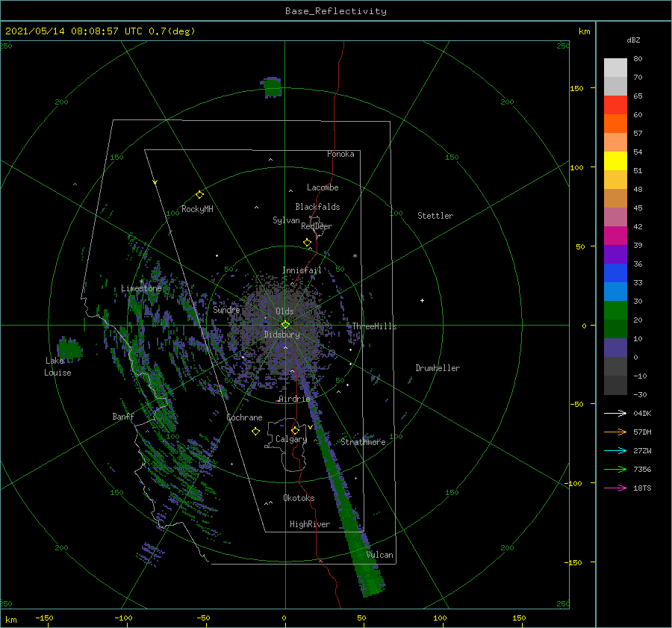The width and height of the screenshot is (672, 628).
Task: Click the magenta 18TS arrow icon
Action: coord(615,488)
